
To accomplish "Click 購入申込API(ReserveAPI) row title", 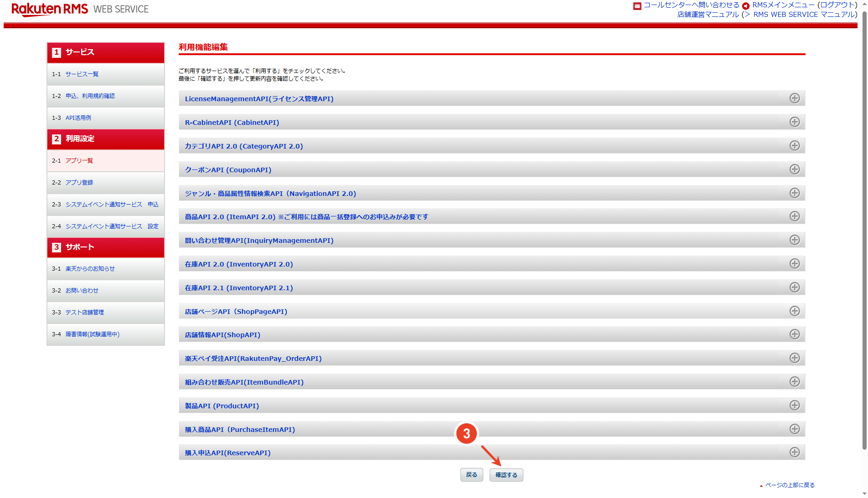I will [227, 453].
